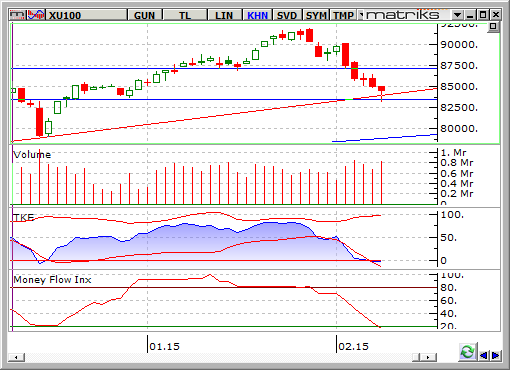This screenshot has width=510, height=370.
Task: Select the GUN period button
Action: (144, 15)
